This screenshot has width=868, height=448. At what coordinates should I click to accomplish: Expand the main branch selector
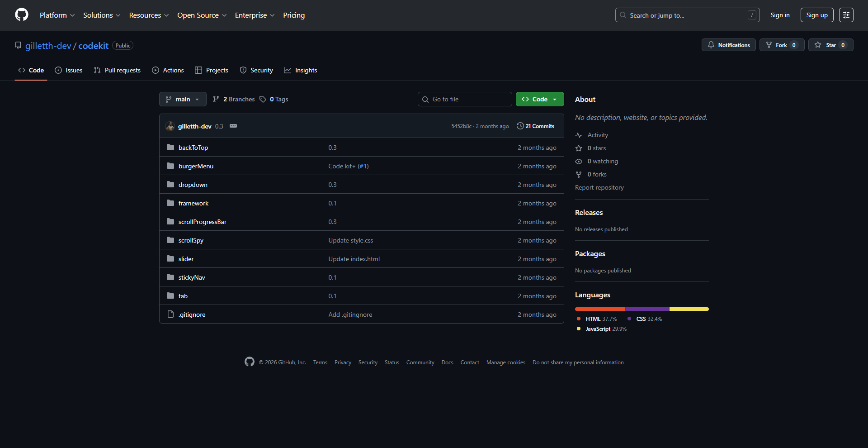[x=183, y=99]
